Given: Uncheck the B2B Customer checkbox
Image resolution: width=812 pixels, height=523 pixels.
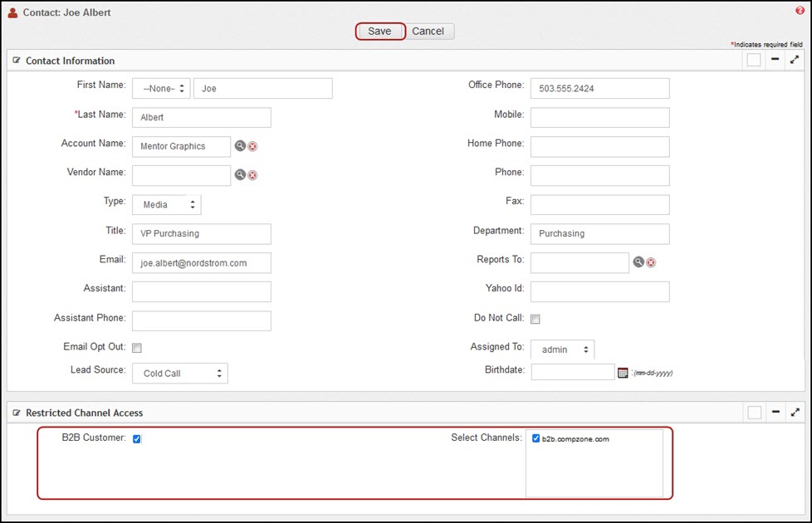Looking at the screenshot, I should (137, 439).
